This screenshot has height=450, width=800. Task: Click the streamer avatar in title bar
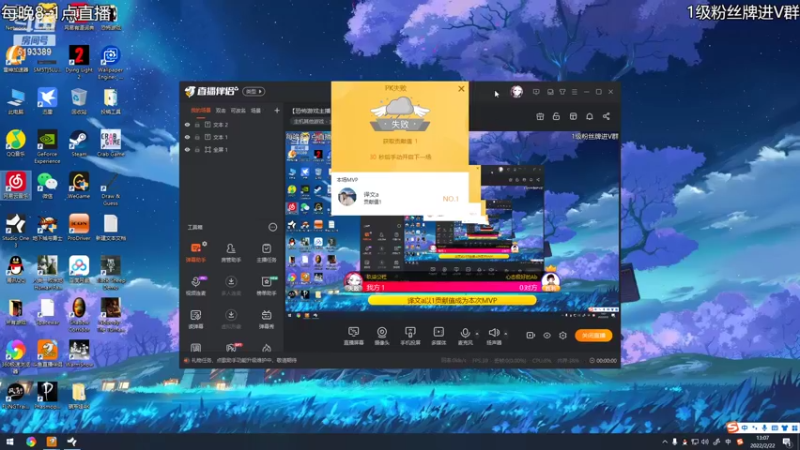click(517, 92)
